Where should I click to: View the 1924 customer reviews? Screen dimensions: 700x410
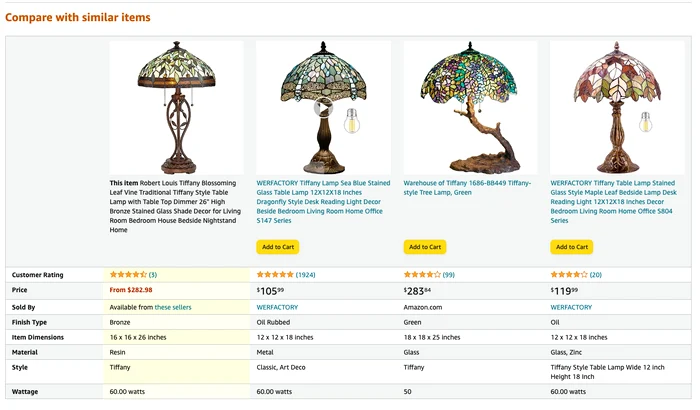point(305,275)
